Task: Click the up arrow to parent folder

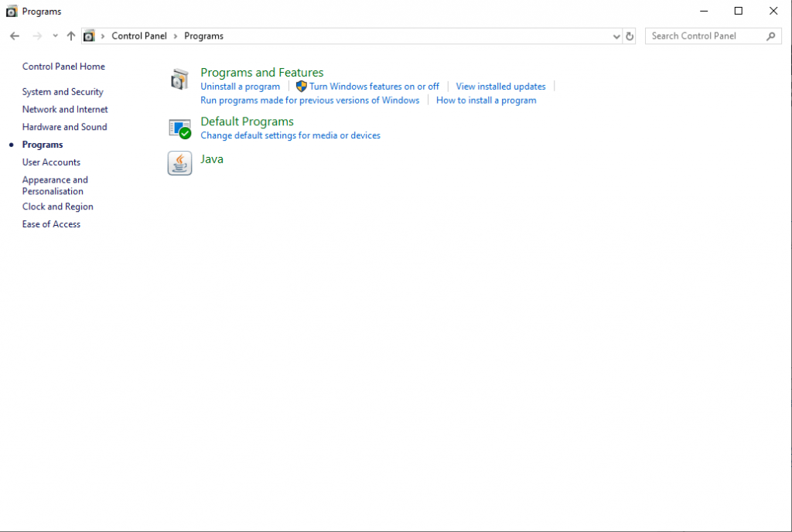Action: (x=70, y=36)
